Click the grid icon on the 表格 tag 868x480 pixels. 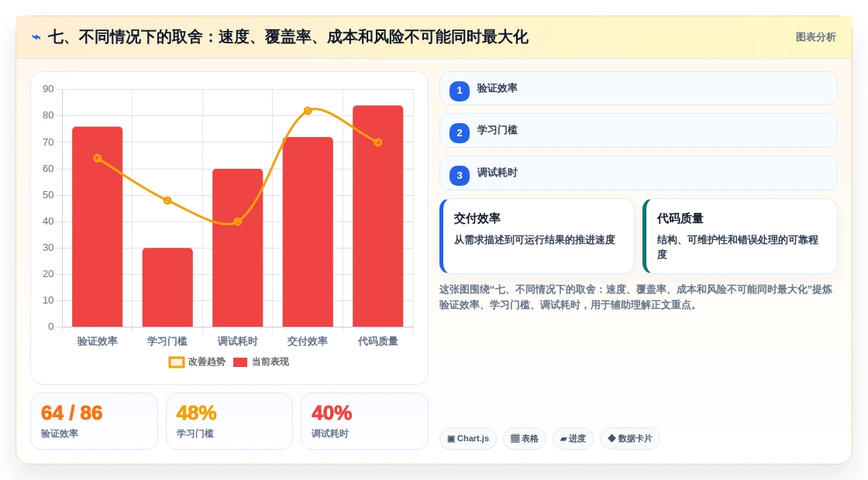515,438
